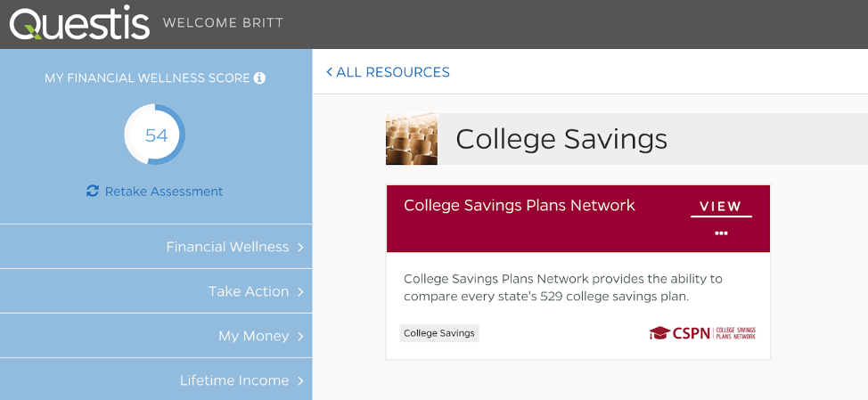The height and width of the screenshot is (400, 868).
Task: Click the Retake Assessment link
Action: pyautogui.click(x=164, y=192)
